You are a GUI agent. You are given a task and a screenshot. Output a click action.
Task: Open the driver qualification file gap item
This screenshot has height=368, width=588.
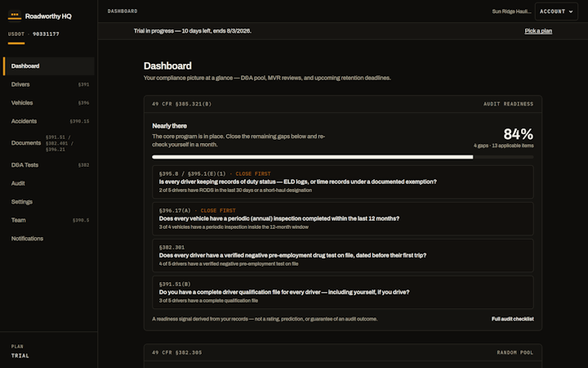tap(343, 292)
